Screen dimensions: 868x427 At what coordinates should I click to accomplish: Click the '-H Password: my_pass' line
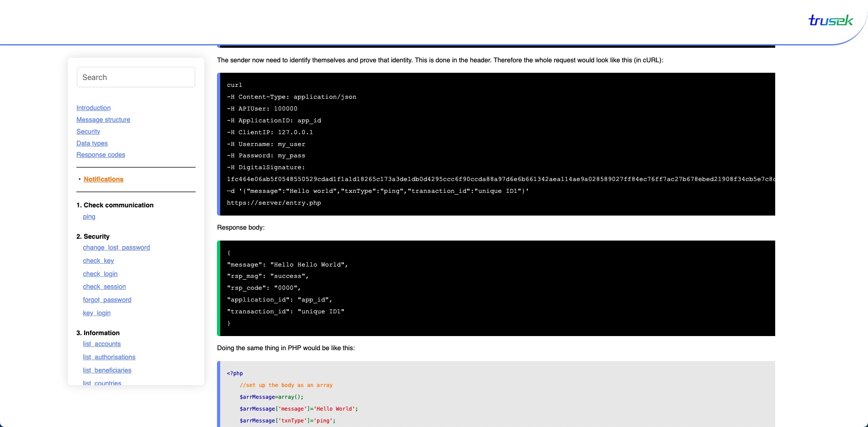(x=266, y=156)
